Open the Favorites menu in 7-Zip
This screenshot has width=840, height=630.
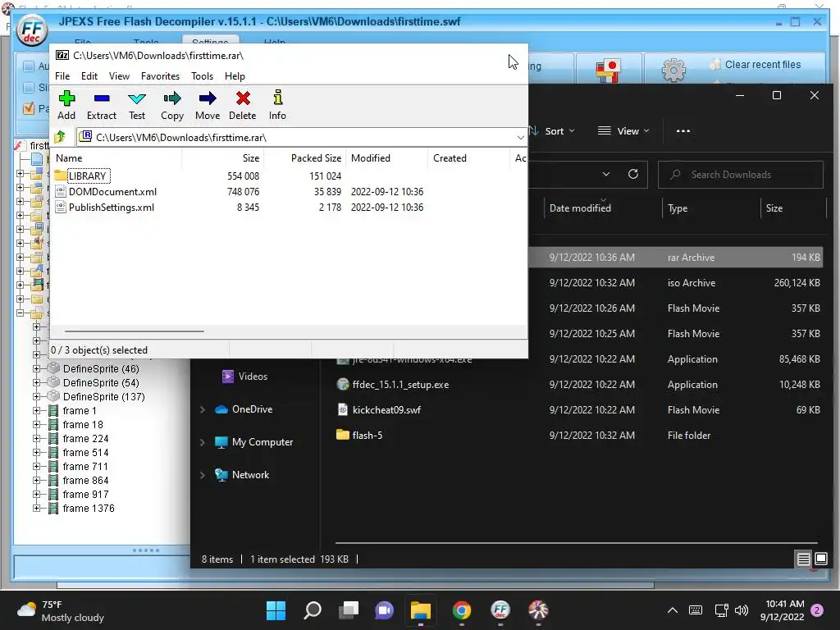(x=160, y=76)
